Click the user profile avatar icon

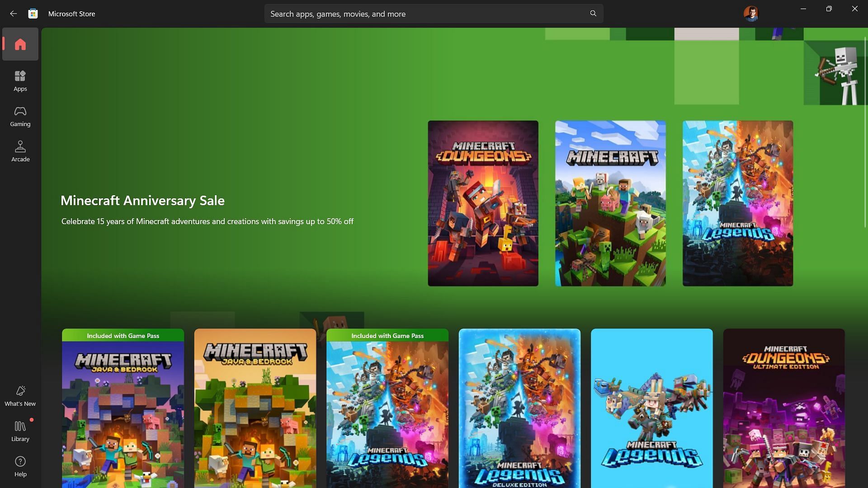click(x=750, y=13)
